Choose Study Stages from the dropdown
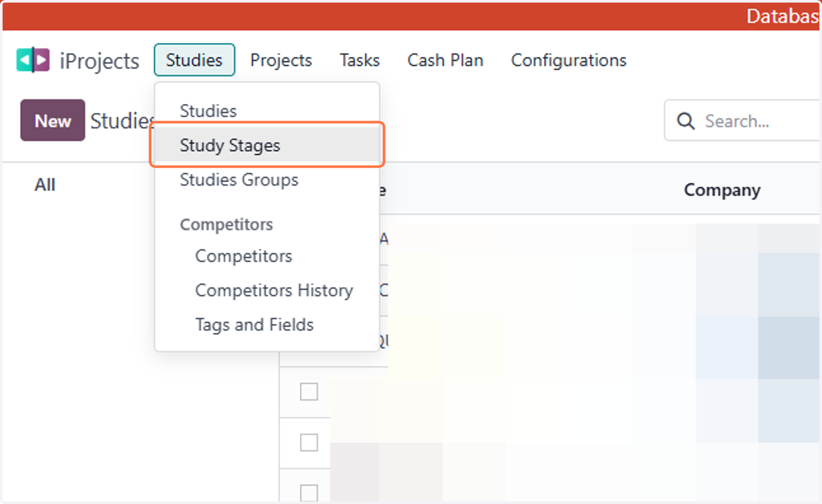The height and width of the screenshot is (504, 822). (x=266, y=145)
